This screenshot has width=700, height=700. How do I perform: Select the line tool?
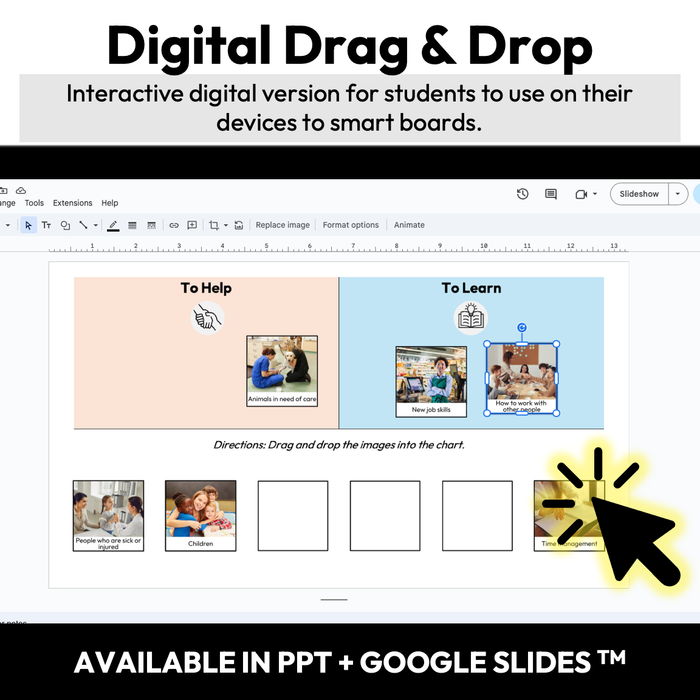pos(83,225)
